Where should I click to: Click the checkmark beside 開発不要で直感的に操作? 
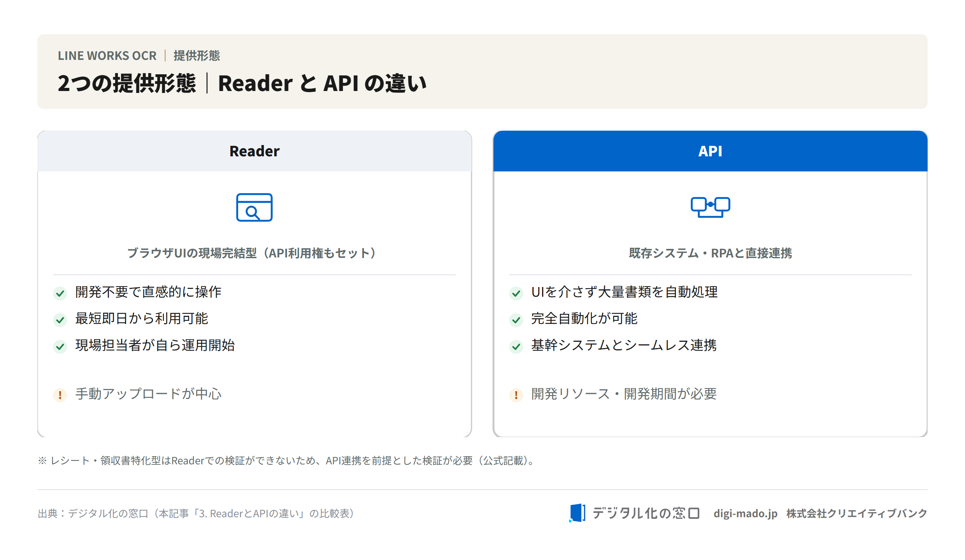pos(60,293)
